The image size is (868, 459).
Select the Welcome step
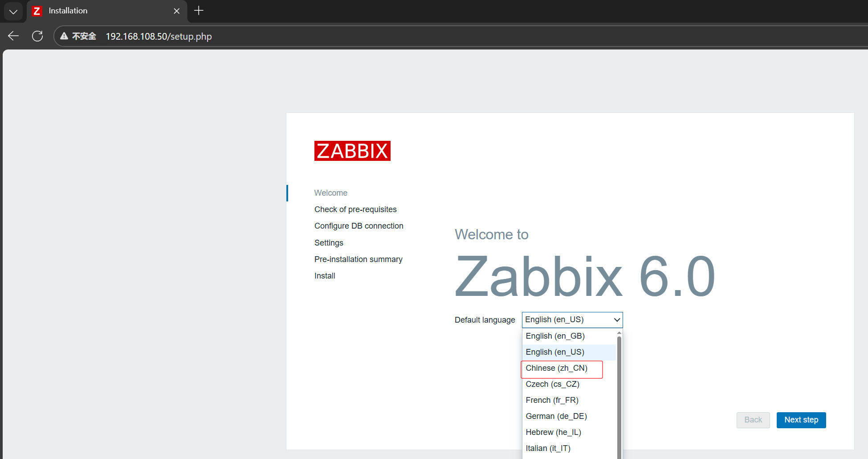tap(330, 193)
